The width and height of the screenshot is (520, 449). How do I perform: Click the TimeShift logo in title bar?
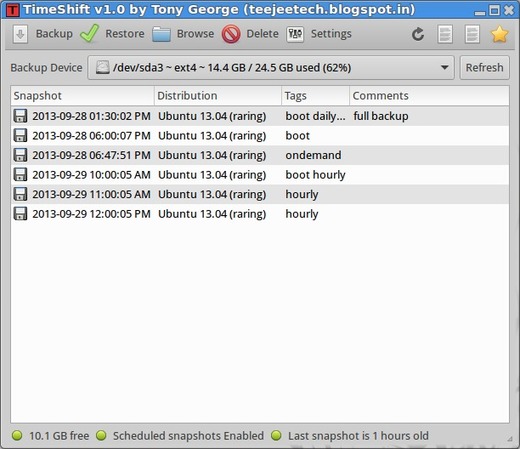(x=13, y=10)
